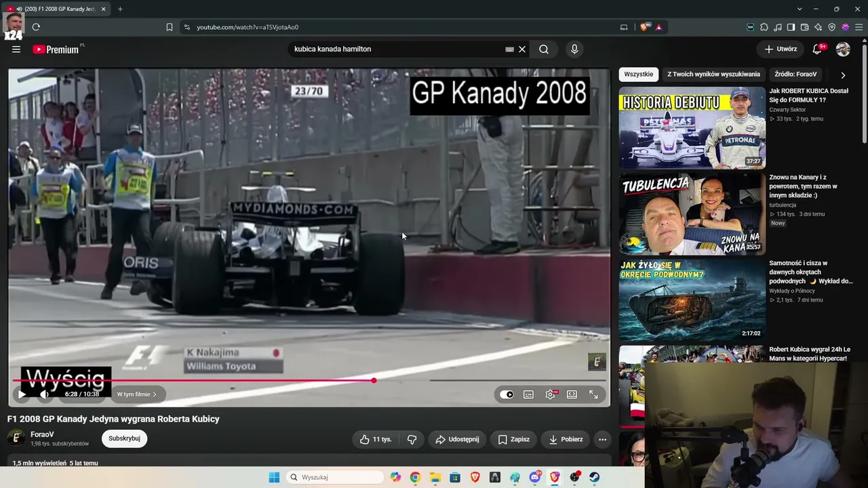868x488 pixels.
Task: Submit search with magnifier button
Action: pos(544,49)
